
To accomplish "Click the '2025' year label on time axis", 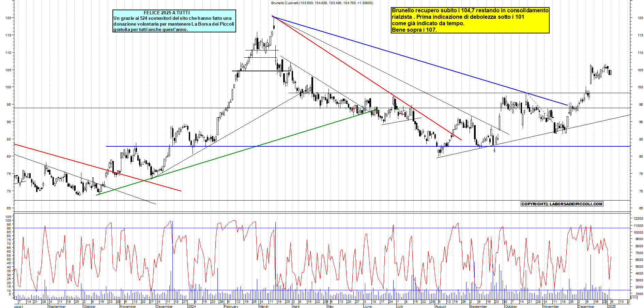I will [x=612, y=306].
